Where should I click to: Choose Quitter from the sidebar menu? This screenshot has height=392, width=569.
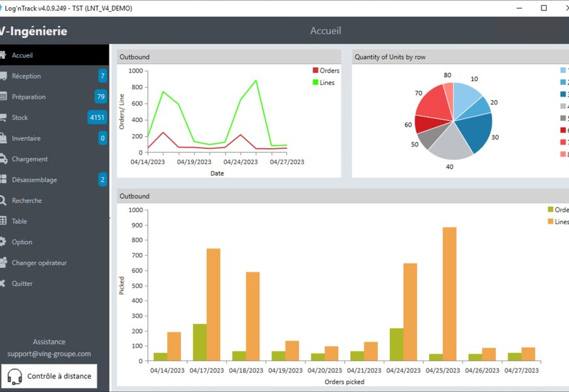(22, 284)
